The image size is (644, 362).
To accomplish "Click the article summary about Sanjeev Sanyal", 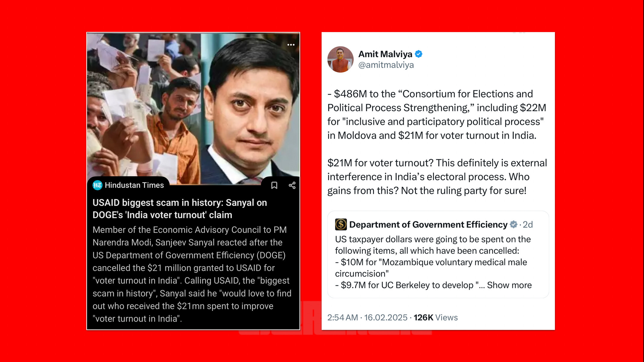I will [x=192, y=274].
